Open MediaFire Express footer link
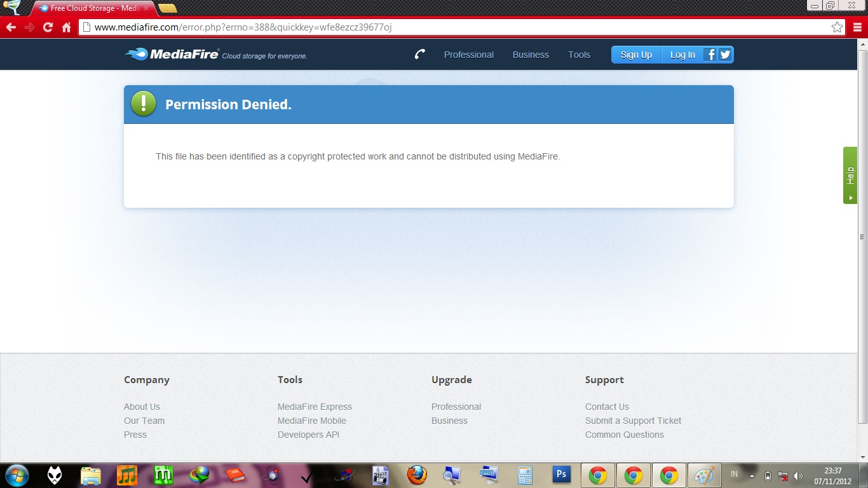The image size is (868, 488). (315, 407)
